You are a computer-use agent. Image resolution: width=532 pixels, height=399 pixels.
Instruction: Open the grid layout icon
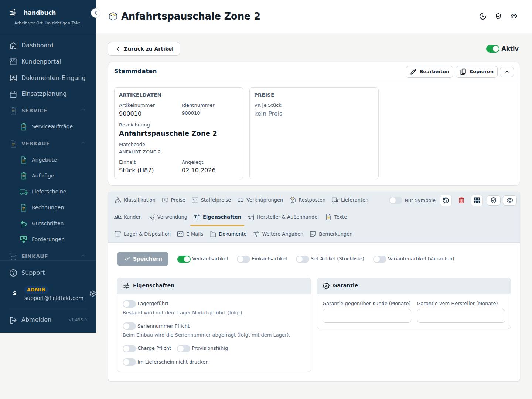[x=477, y=200]
